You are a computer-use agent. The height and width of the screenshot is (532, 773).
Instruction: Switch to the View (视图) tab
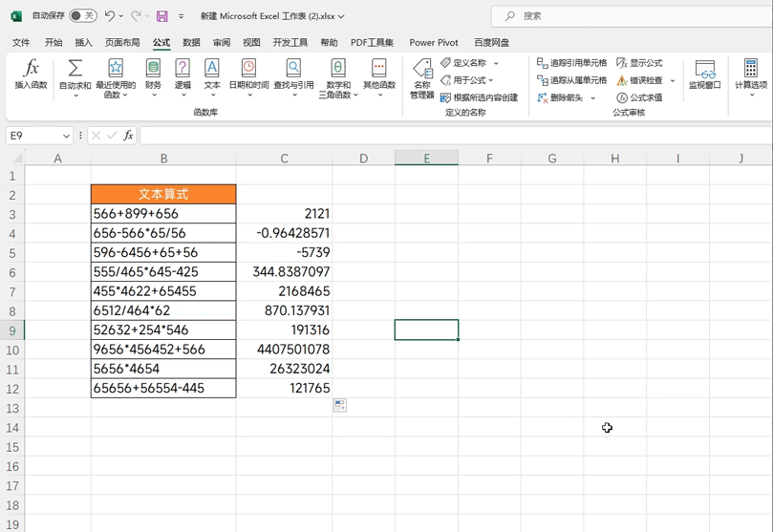point(251,43)
